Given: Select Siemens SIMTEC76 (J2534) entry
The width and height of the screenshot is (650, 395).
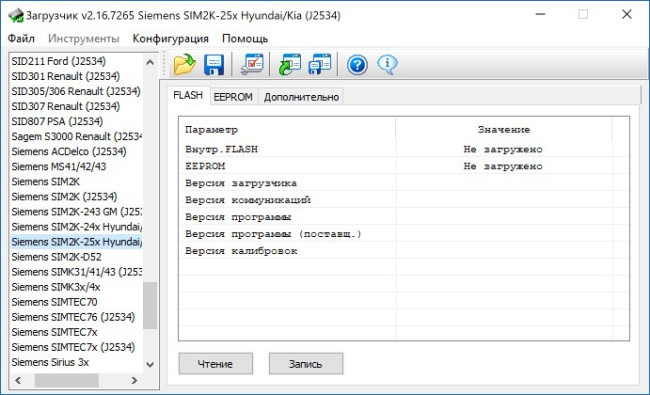Looking at the screenshot, I should click(x=76, y=317).
